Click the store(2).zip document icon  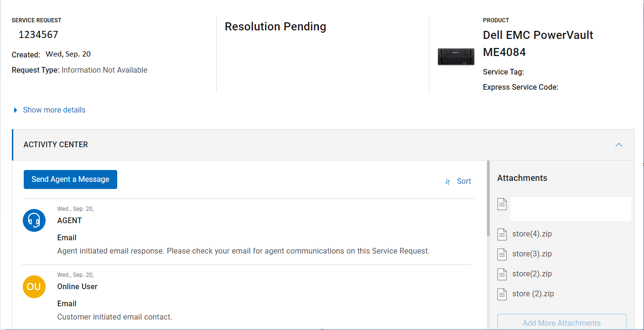(x=502, y=274)
